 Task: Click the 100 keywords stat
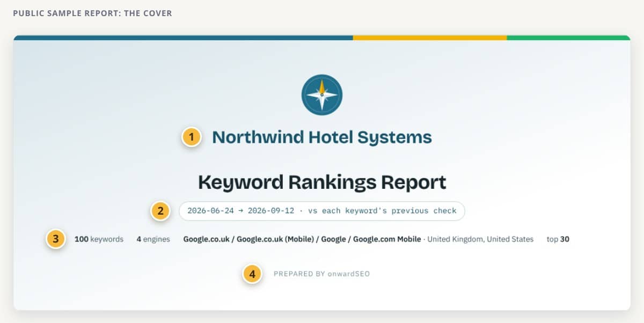click(x=99, y=239)
